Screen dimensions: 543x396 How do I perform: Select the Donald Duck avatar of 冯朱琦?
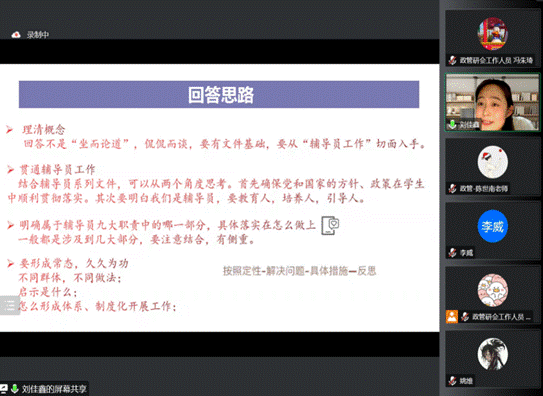[492, 34]
